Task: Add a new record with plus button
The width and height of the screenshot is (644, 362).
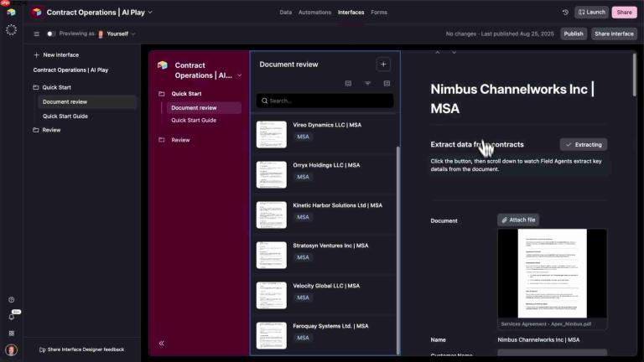Action: pos(383,64)
